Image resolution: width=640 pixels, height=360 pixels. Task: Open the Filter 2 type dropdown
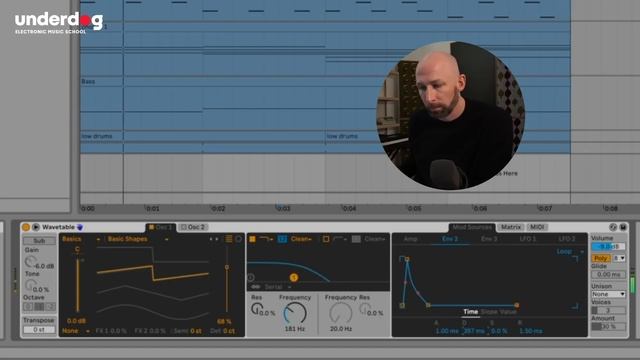[340, 239]
